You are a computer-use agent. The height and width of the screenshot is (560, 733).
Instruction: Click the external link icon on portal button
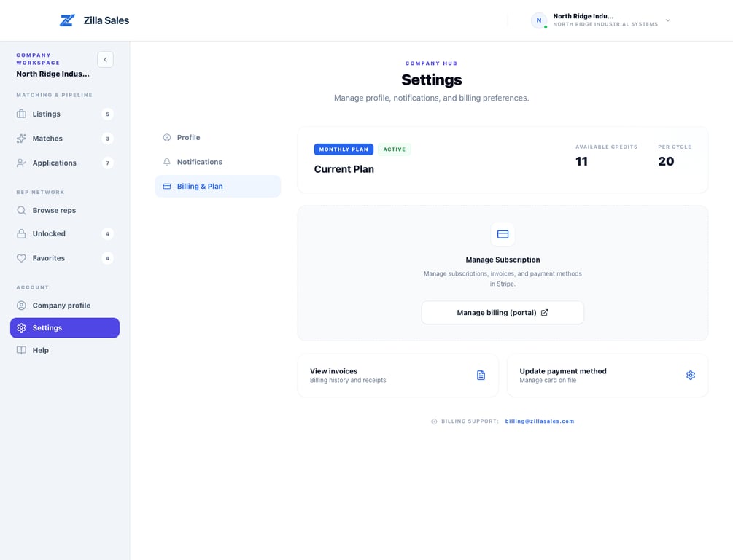[545, 313]
